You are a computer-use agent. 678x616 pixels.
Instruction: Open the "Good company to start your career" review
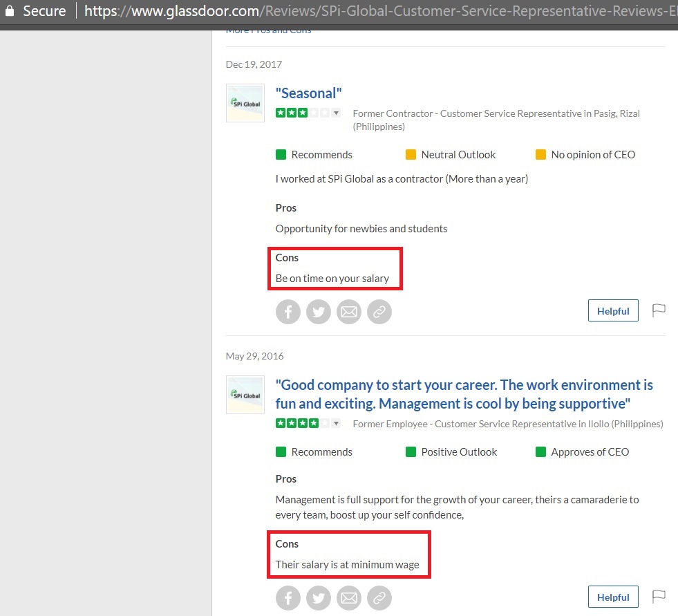464,394
